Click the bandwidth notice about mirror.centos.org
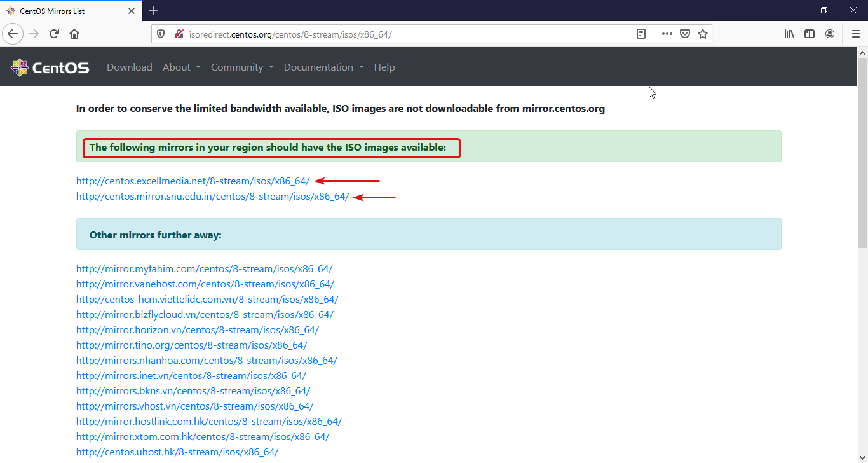This screenshot has height=463, width=868. [x=341, y=108]
